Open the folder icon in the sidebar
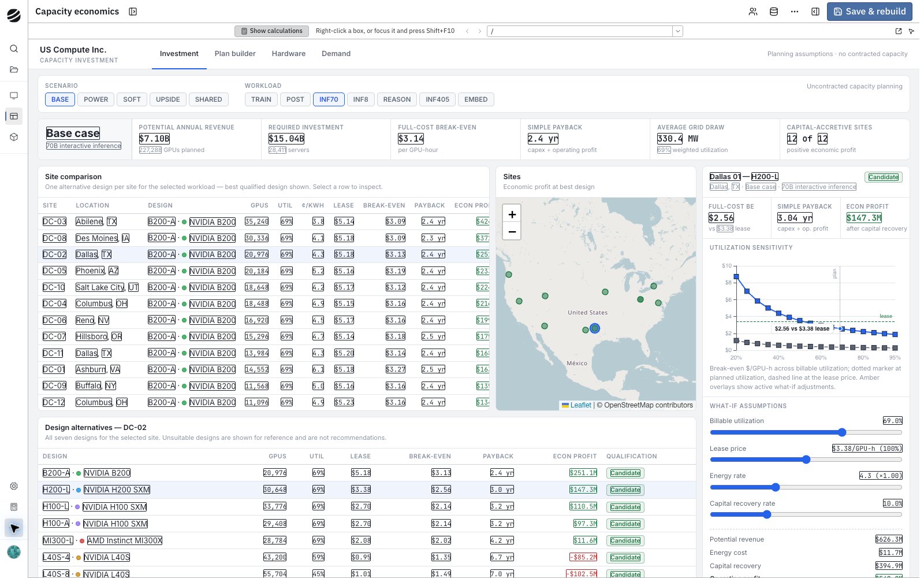 coord(14,70)
